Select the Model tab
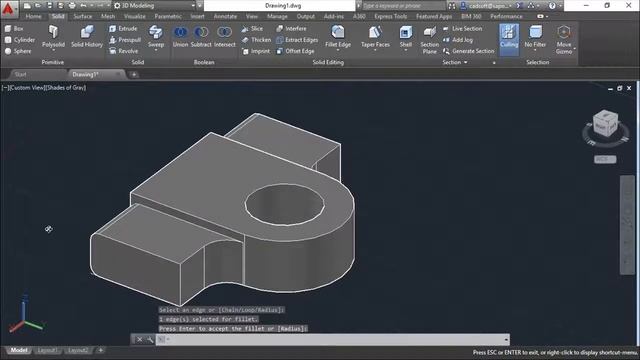This screenshot has height=360, width=640. tap(18, 350)
